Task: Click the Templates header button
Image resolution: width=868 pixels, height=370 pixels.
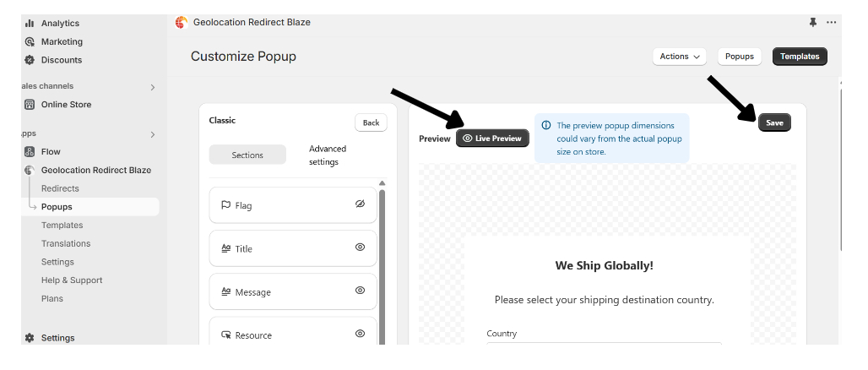Action: coord(800,57)
